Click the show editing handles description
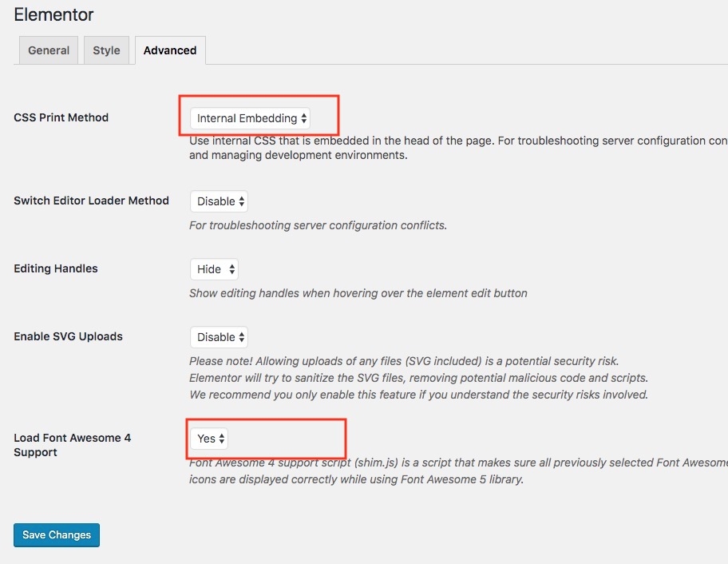Viewport: 728px width, 564px height. (x=358, y=293)
